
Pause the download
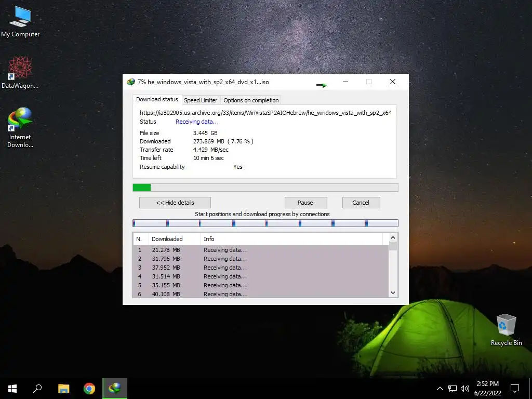tap(305, 203)
